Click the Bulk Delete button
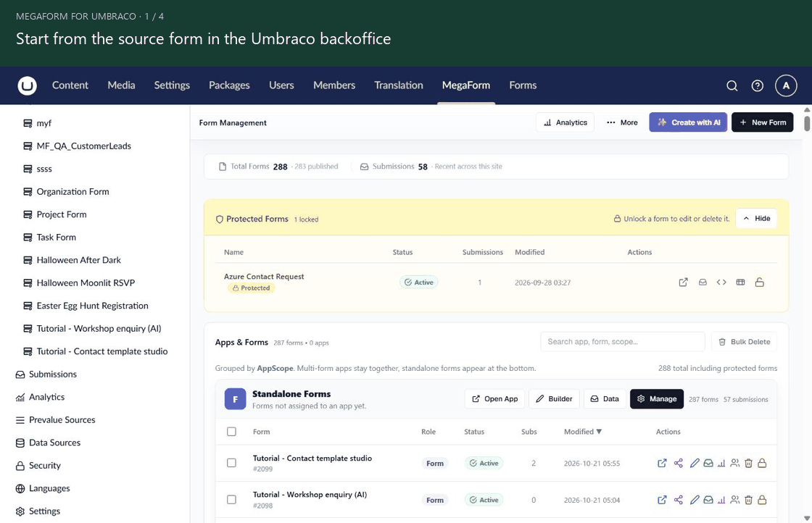The image size is (812, 523). click(744, 342)
